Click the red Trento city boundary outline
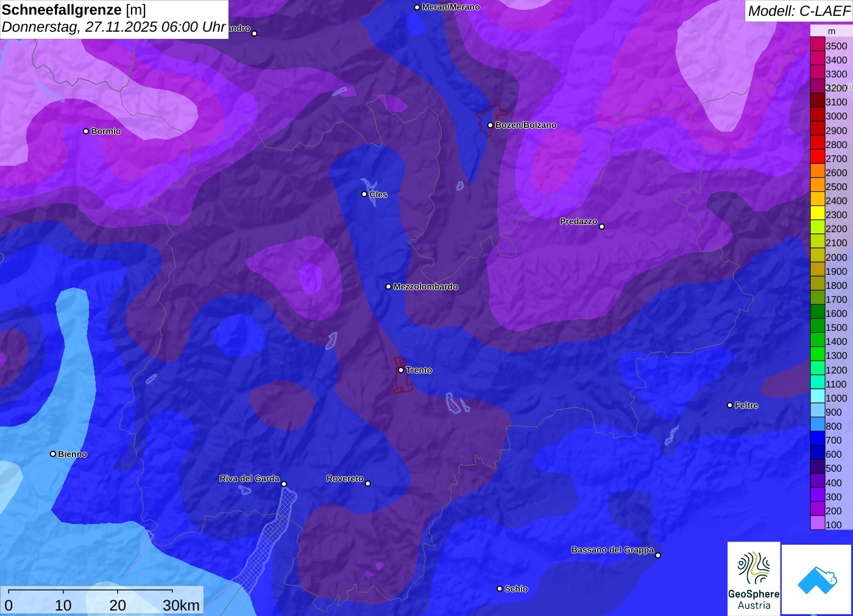Viewport: 853px width, 616px height. (x=402, y=375)
